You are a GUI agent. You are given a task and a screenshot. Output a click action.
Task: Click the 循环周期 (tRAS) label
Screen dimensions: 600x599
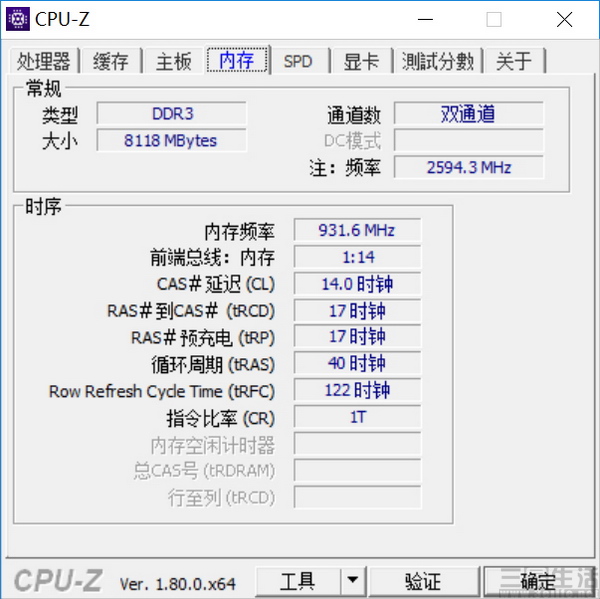point(213,364)
